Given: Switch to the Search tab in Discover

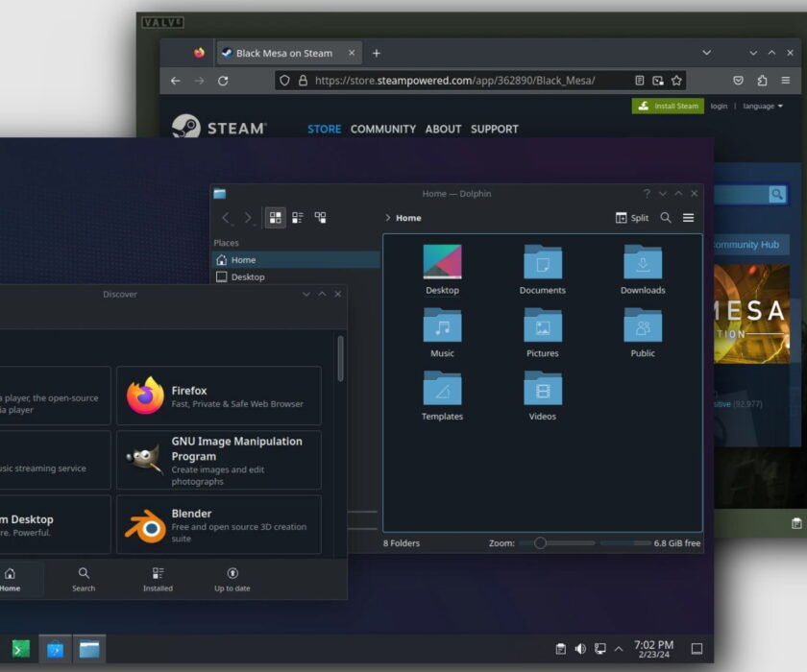Looking at the screenshot, I should coord(84,579).
